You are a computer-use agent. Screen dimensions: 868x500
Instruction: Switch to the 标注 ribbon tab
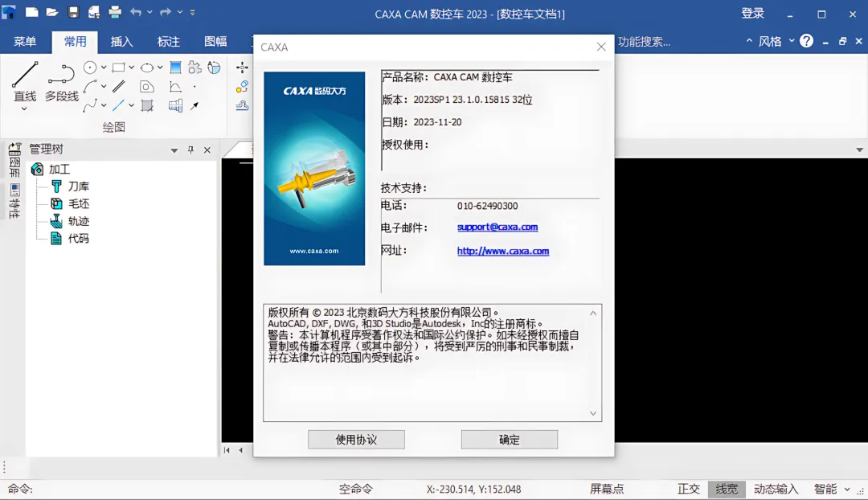(168, 42)
